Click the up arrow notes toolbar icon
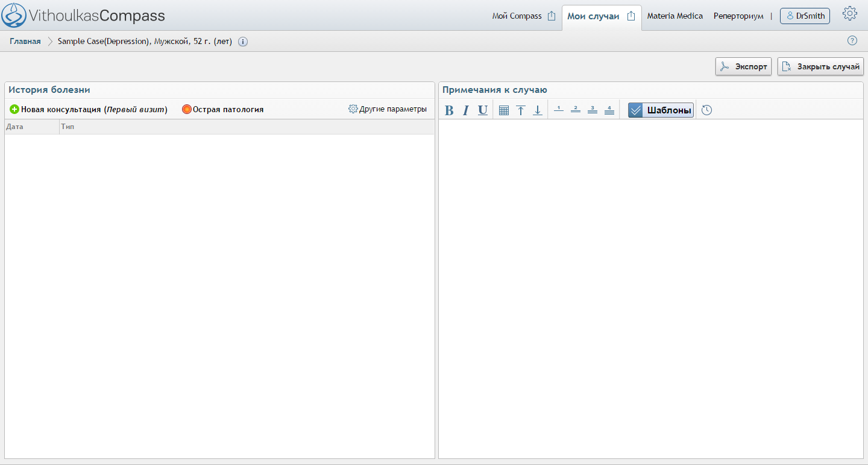The height and width of the screenshot is (465, 868). (x=521, y=110)
